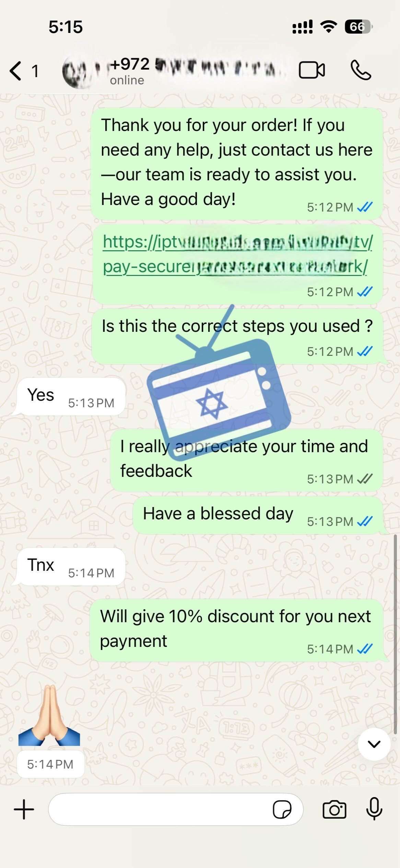Record a voice message with microphone

[x=374, y=809]
